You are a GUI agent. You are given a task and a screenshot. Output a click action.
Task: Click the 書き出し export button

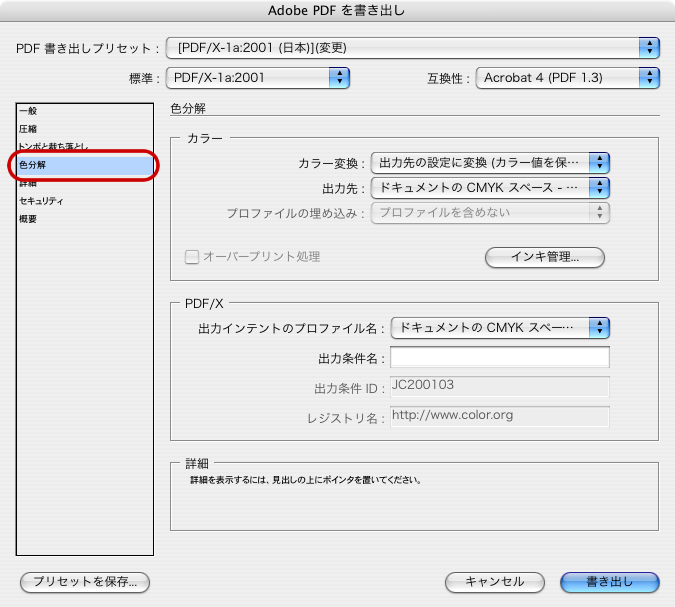[x=610, y=582]
